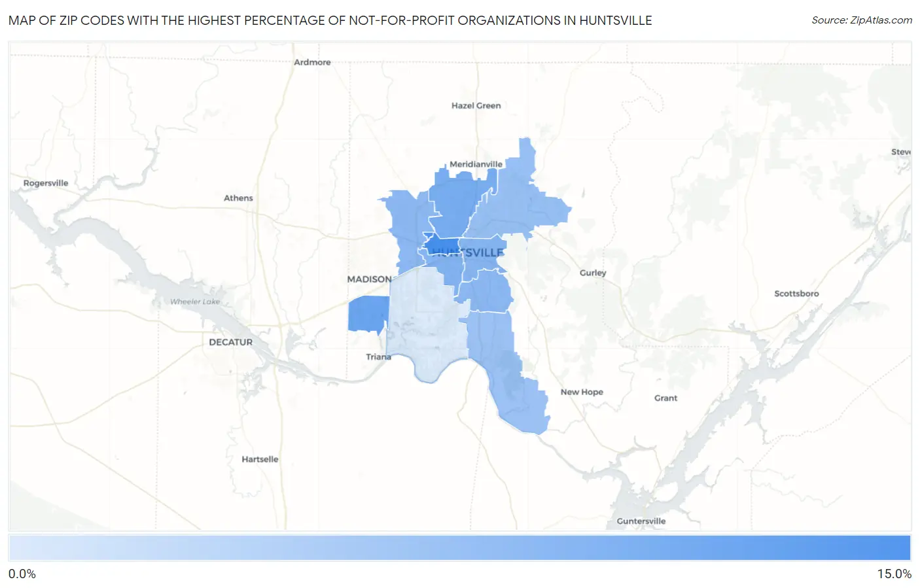Click the dark blue zip region west of Madison
Viewport: 920px width, 588px height.
368,313
